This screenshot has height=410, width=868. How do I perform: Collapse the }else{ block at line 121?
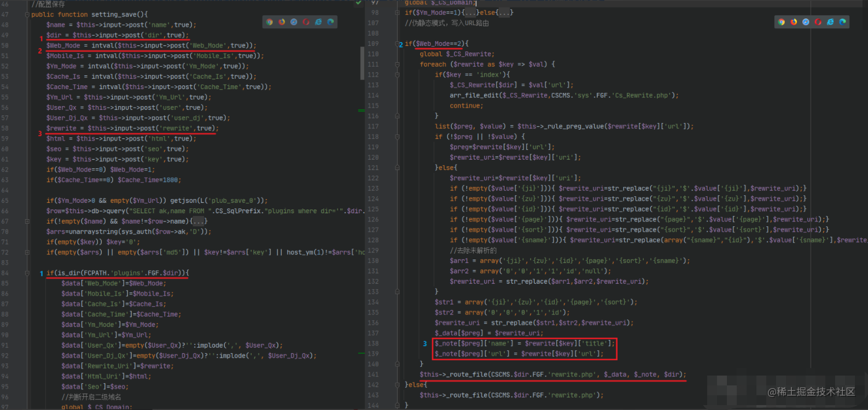pyautogui.click(x=397, y=168)
